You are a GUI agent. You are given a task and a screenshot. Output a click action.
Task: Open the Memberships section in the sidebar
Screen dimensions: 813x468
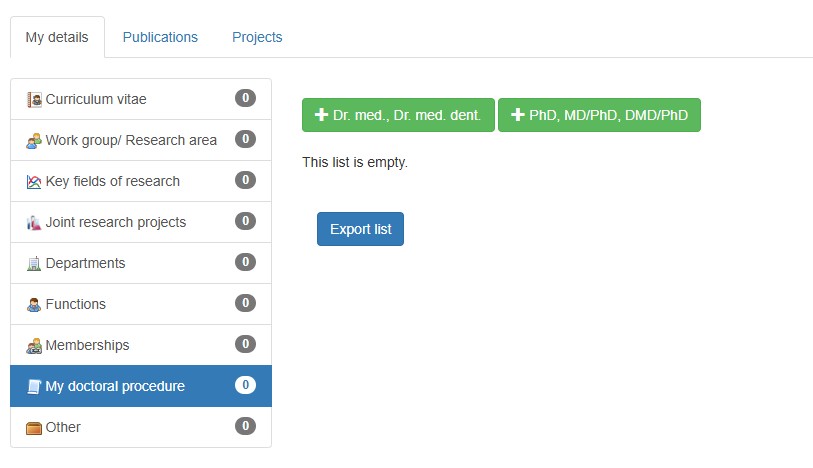pyautogui.click(x=141, y=345)
